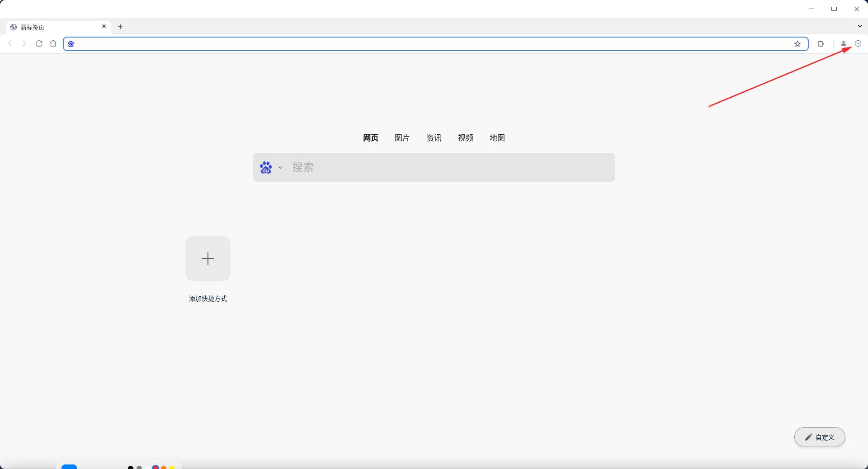
Task: Open the extensions puzzle icon
Action: [821, 44]
